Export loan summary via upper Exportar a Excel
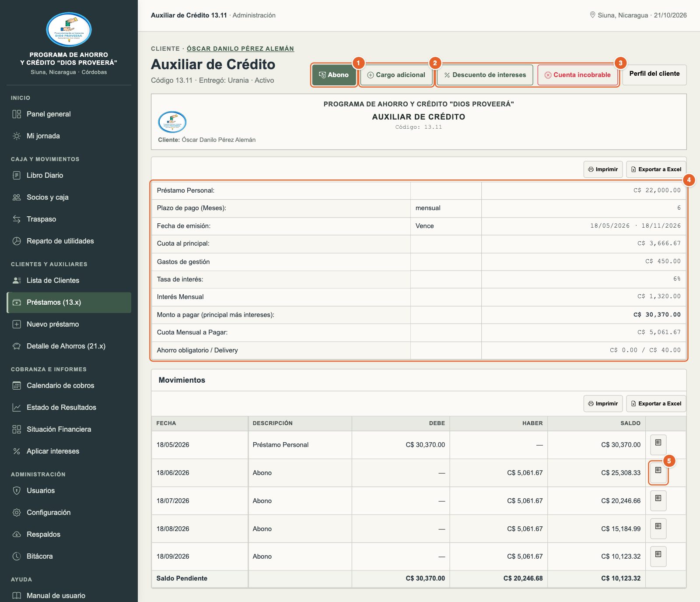Screen dimensions: 700x602 [x=656, y=169]
